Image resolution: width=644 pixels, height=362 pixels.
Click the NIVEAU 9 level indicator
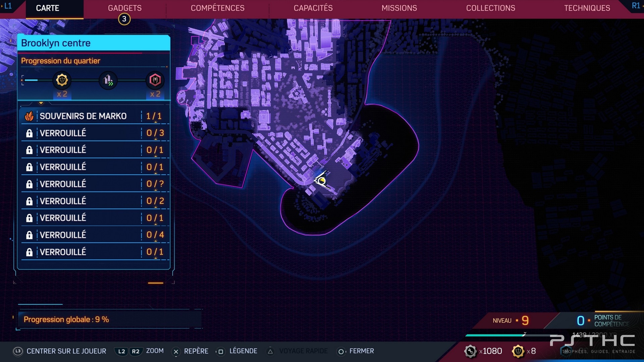tap(511, 321)
